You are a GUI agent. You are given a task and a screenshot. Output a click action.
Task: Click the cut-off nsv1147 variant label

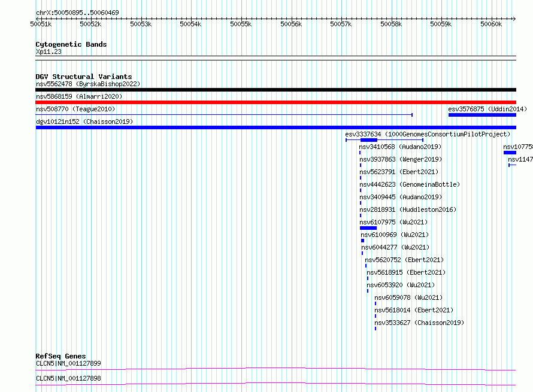[520, 159]
